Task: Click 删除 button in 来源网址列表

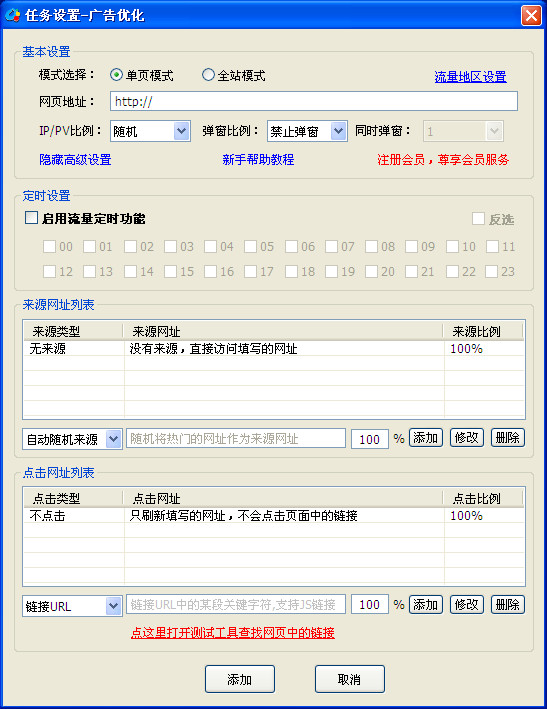Action: pyautogui.click(x=508, y=438)
